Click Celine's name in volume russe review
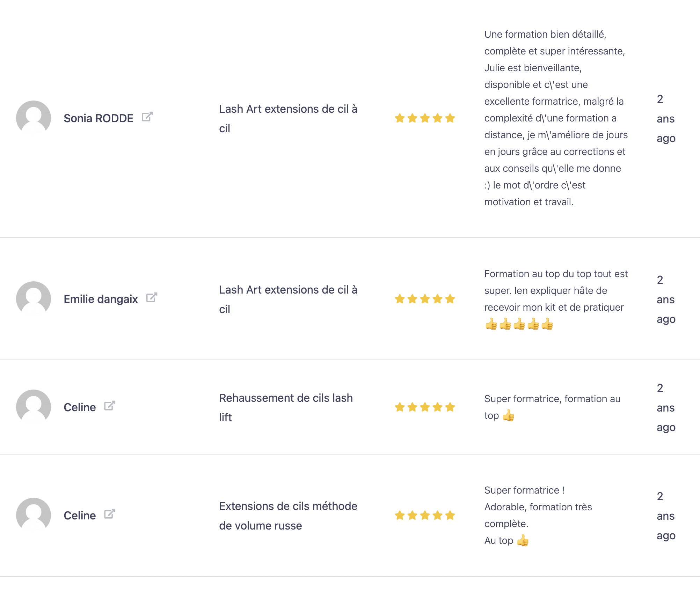This screenshot has height=599, width=700. 80,516
